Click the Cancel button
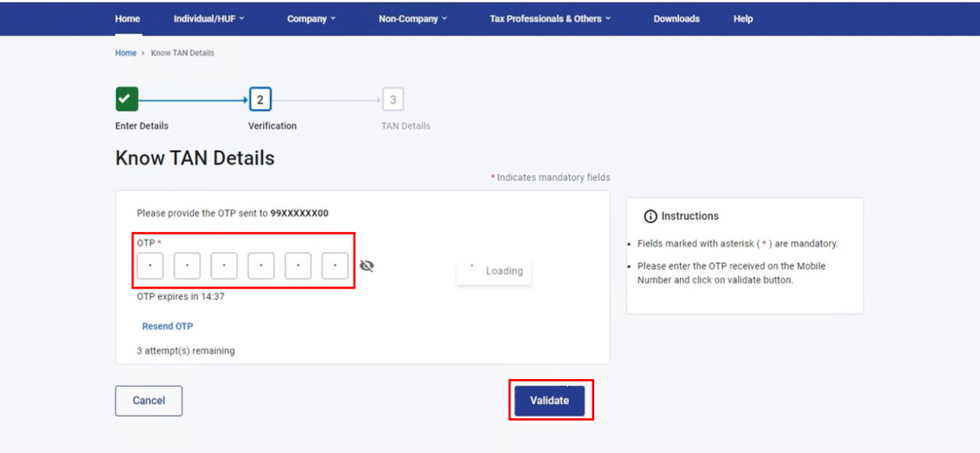The width and height of the screenshot is (980, 453). pos(148,400)
